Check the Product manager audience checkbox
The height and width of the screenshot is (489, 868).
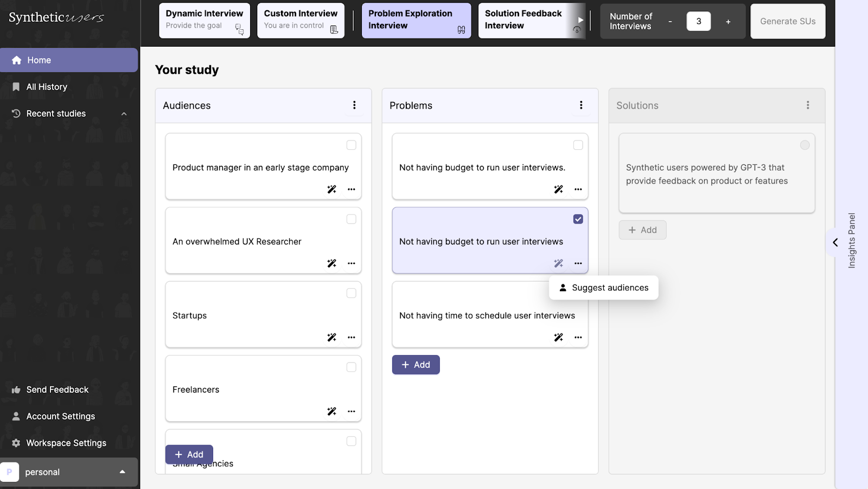(351, 145)
